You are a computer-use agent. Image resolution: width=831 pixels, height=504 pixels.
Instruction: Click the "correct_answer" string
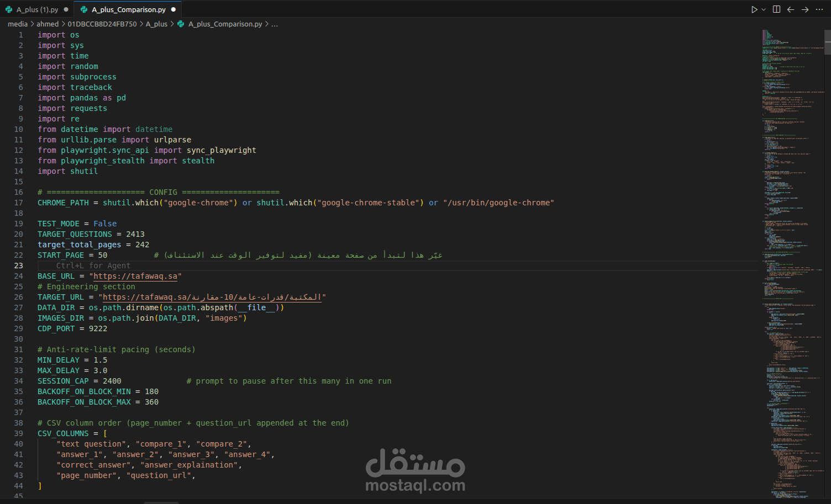(93, 465)
